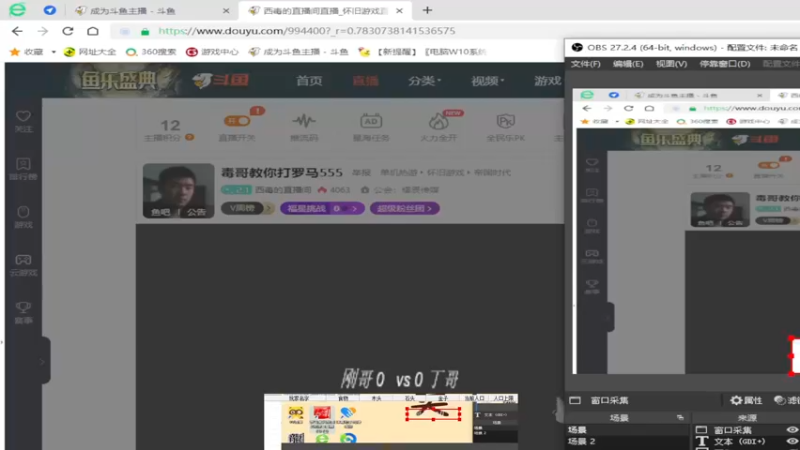
Task: Open 游戏中心 bookmark
Action: 212,52
